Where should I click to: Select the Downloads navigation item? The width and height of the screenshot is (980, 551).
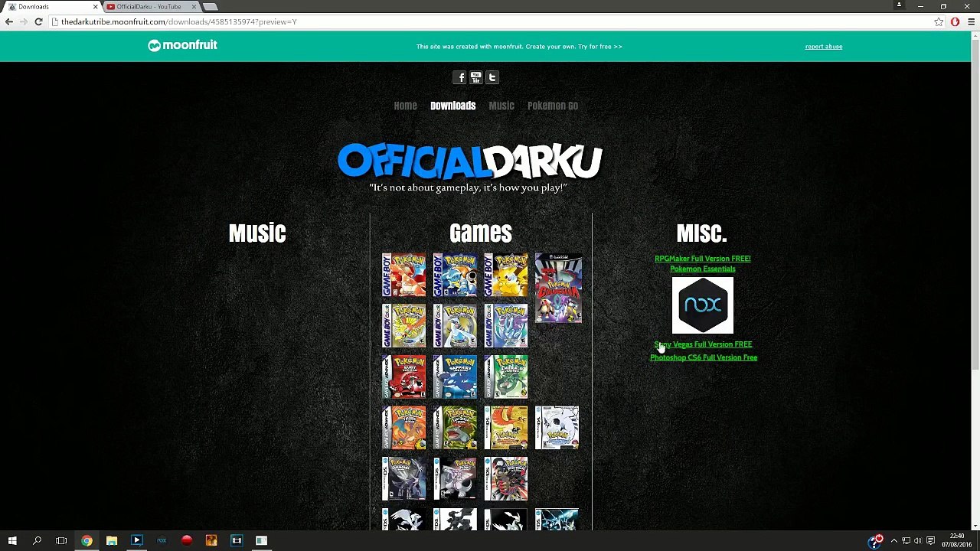(x=452, y=106)
